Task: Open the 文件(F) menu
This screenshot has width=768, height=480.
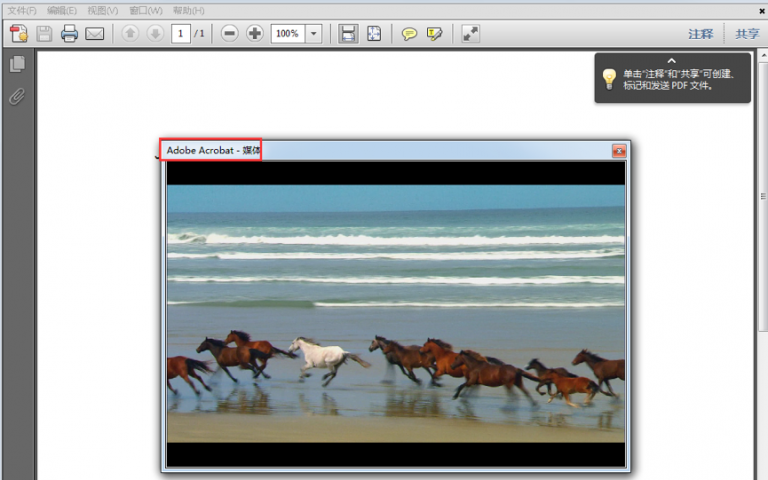Action: (22, 10)
